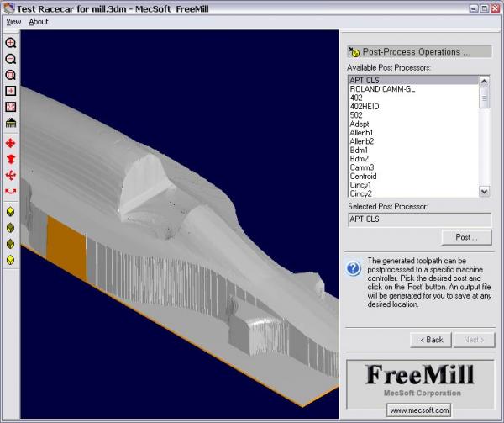Select the Centroid post processor

click(413, 177)
